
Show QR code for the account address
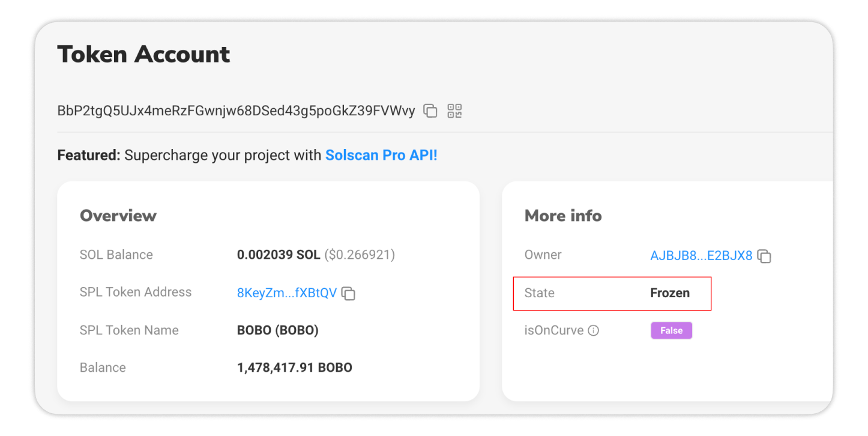click(x=454, y=111)
